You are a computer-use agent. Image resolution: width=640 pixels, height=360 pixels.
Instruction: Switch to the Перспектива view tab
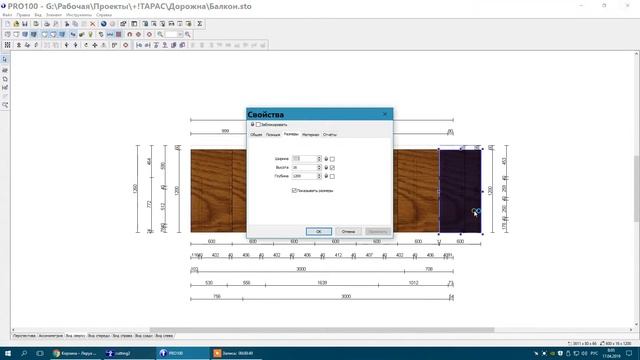tap(24, 336)
